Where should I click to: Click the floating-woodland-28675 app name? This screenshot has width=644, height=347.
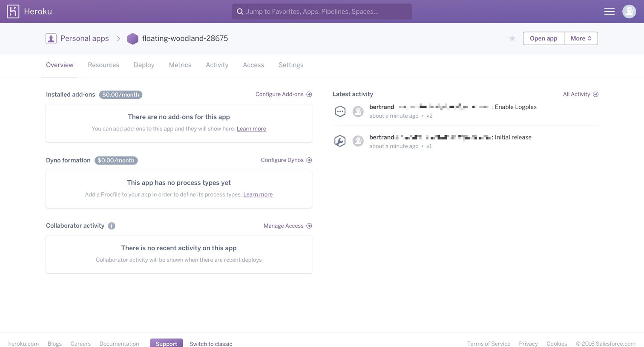point(185,38)
